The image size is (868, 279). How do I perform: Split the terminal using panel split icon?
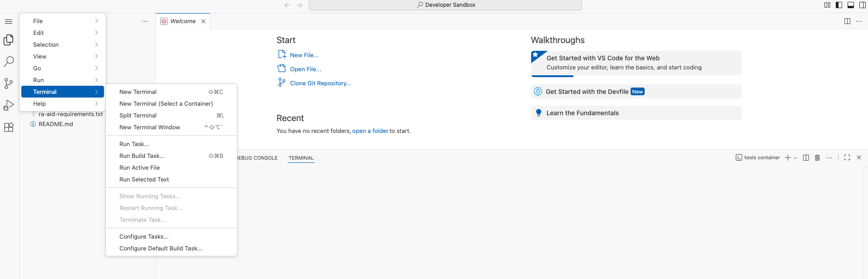806,157
